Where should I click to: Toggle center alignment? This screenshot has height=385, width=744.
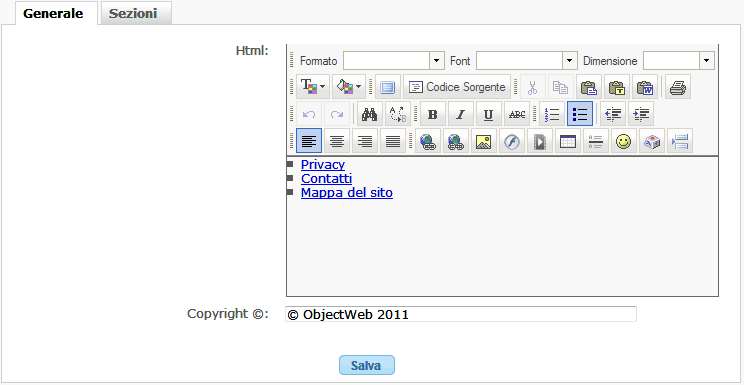337,141
